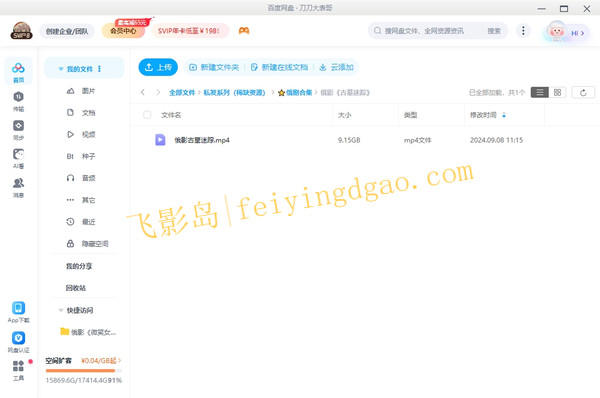
Task: Toggle sort order by 修改时间
Action: (504, 115)
